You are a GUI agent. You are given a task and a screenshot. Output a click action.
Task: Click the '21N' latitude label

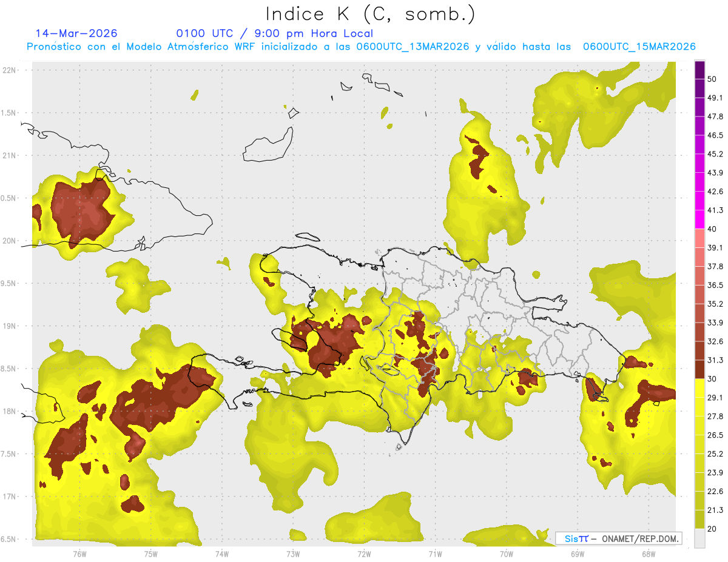click(10, 155)
